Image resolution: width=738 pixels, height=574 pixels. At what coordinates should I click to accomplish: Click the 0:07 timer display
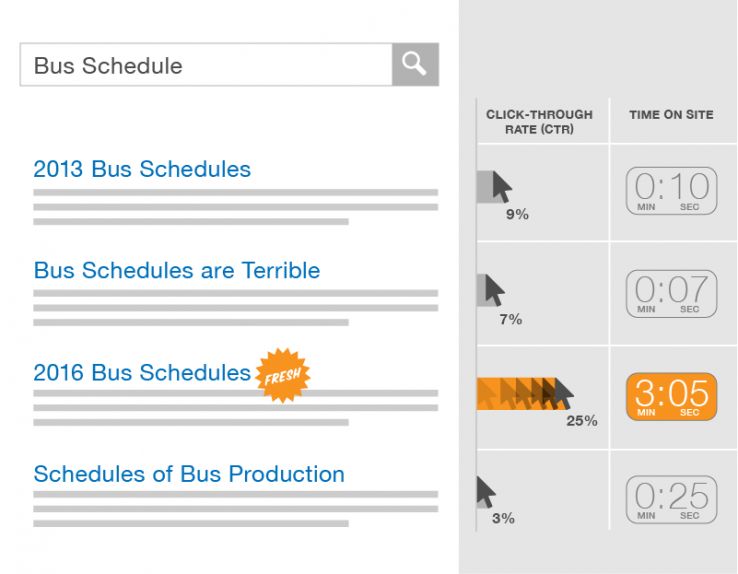671,294
